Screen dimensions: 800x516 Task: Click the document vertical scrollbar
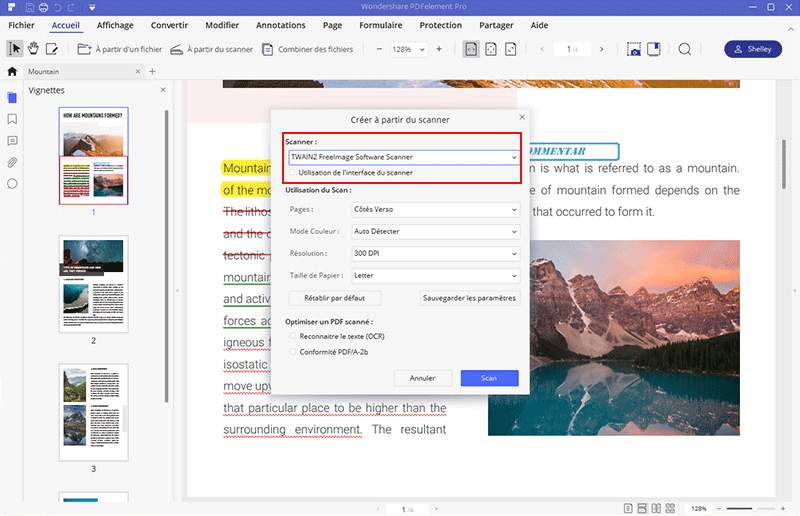click(x=784, y=164)
